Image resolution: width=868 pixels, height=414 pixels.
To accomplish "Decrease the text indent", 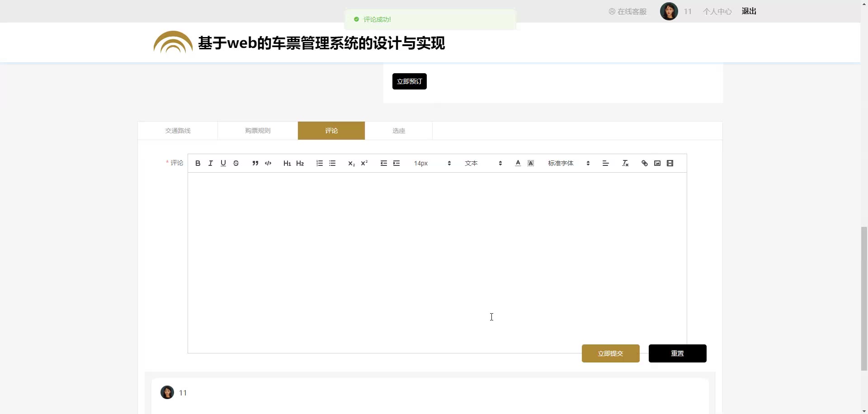I will 383,163.
